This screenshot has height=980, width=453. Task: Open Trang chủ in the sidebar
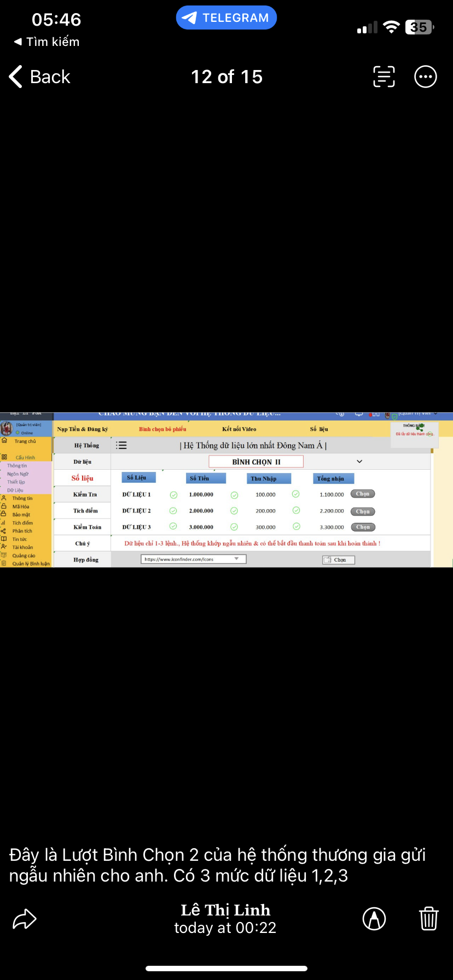click(x=25, y=441)
